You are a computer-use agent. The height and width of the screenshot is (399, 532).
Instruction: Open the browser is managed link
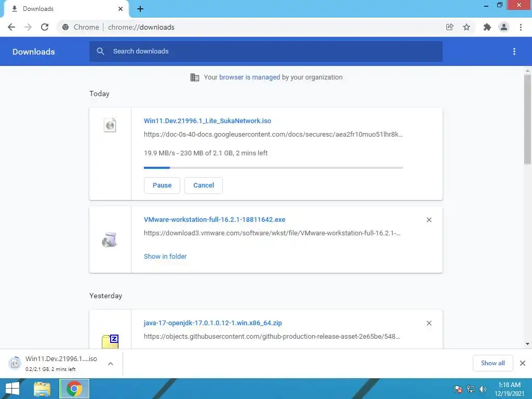249,77
